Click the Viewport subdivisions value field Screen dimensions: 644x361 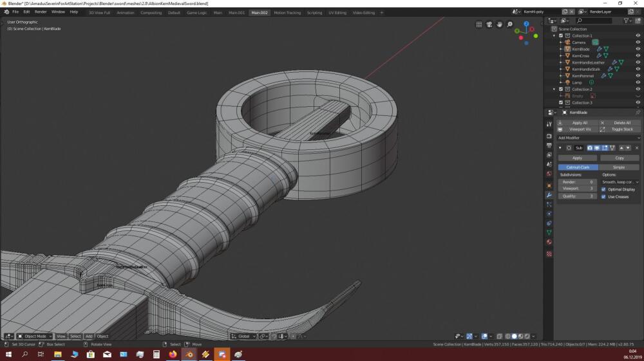tap(577, 189)
